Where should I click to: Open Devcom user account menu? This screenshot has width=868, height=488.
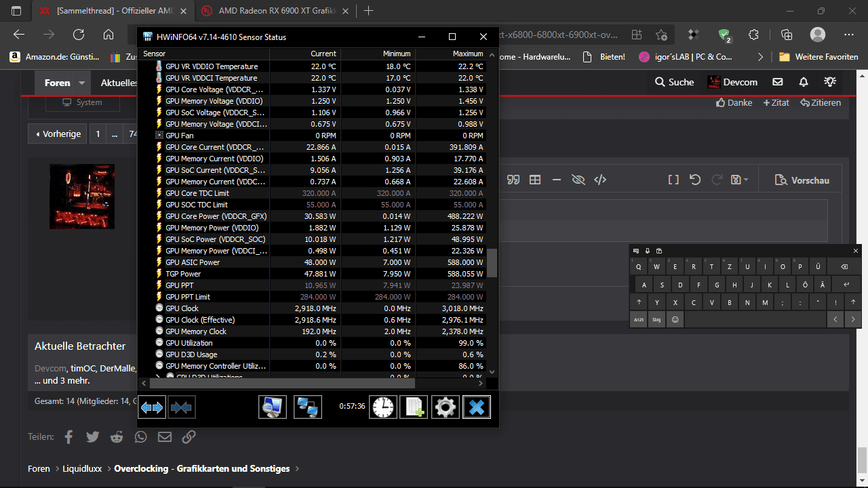click(x=732, y=82)
